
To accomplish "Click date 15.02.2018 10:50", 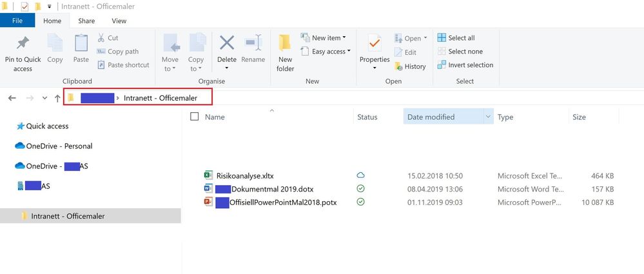I will tap(435, 176).
